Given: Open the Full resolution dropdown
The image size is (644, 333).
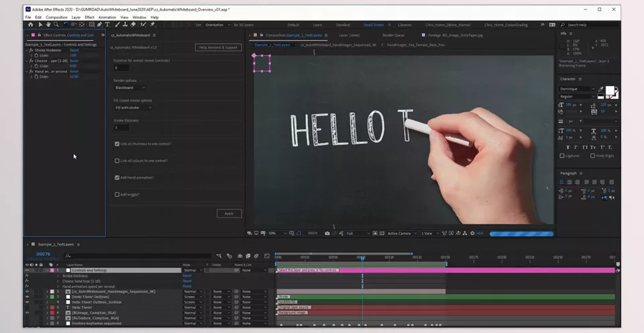Looking at the screenshot, I should [358, 233].
